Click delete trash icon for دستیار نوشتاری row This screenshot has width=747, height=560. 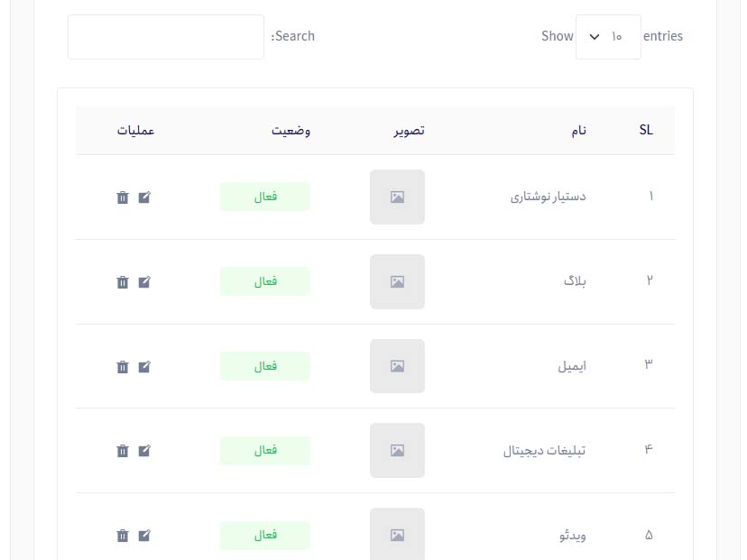[123, 197]
